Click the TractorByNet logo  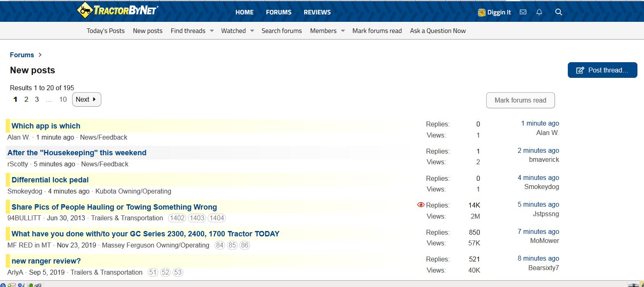(117, 11)
